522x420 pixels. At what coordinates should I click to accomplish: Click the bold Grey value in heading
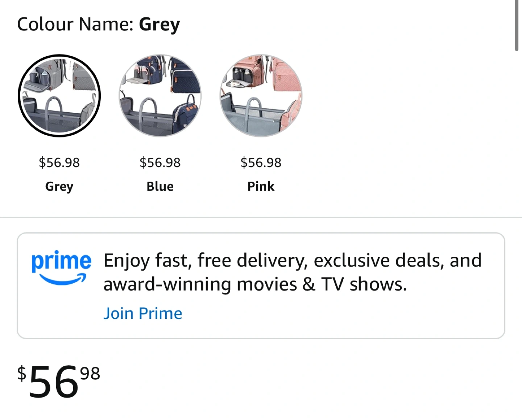(x=159, y=25)
